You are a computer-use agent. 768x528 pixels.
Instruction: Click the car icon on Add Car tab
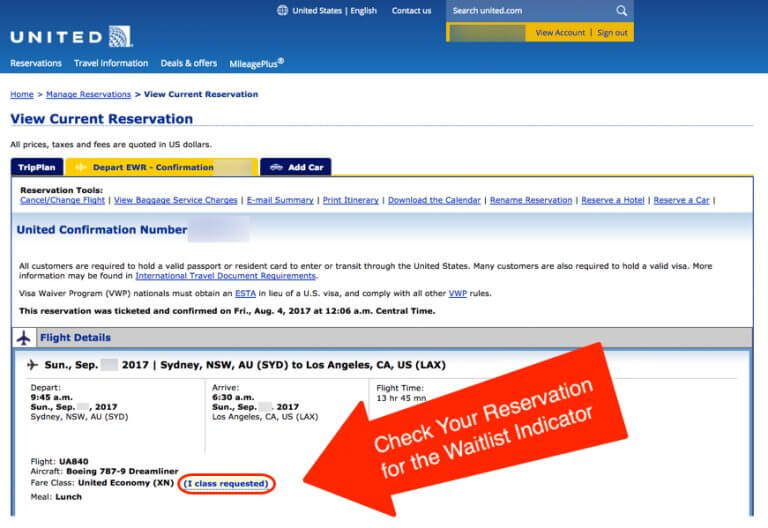pyautogui.click(x=276, y=167)
